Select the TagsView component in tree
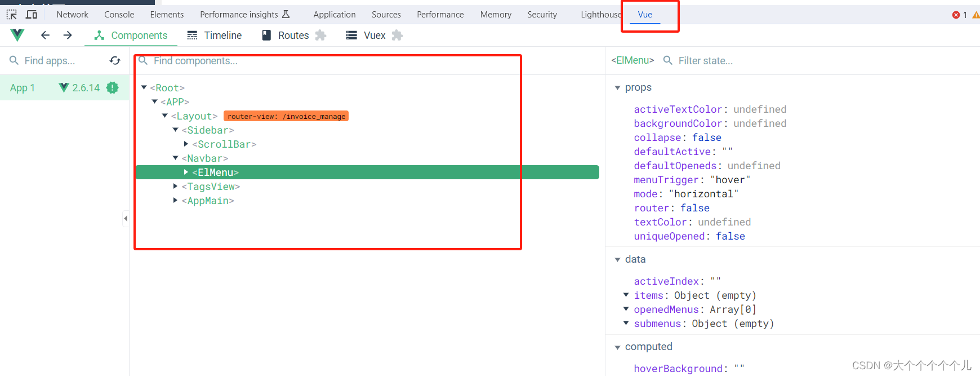Viewport: 980px width, 376px height. [x=211, y=187]
